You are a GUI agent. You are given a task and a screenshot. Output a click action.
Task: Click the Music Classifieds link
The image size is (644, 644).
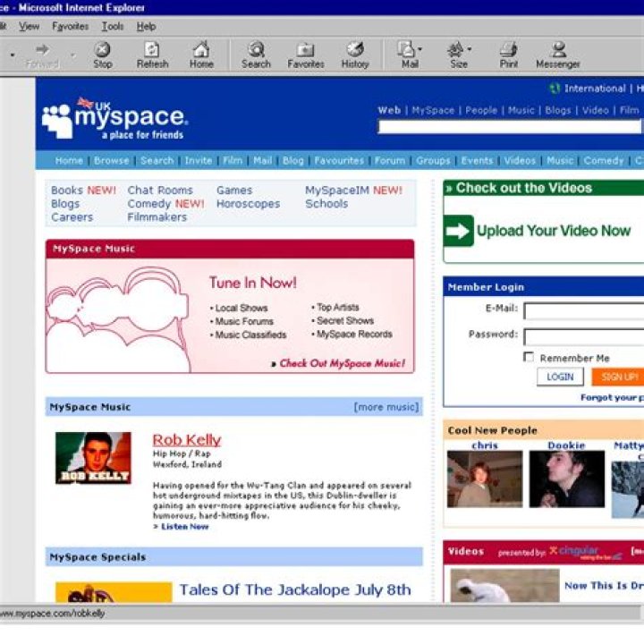(250, 335)
